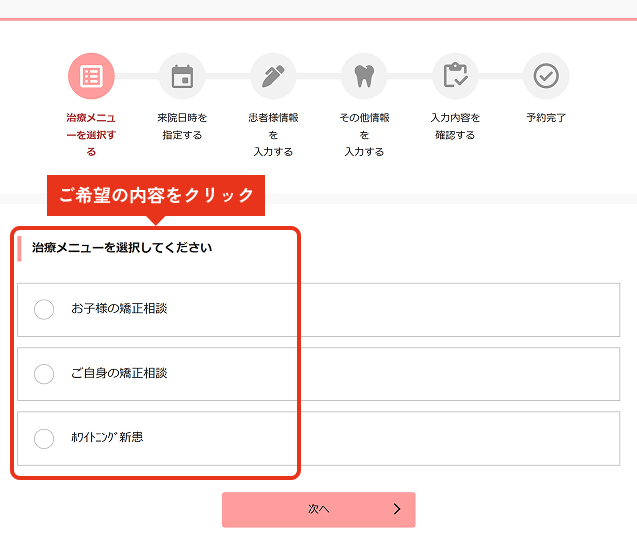Click the treatment menu list step icon

pos(91,76)
